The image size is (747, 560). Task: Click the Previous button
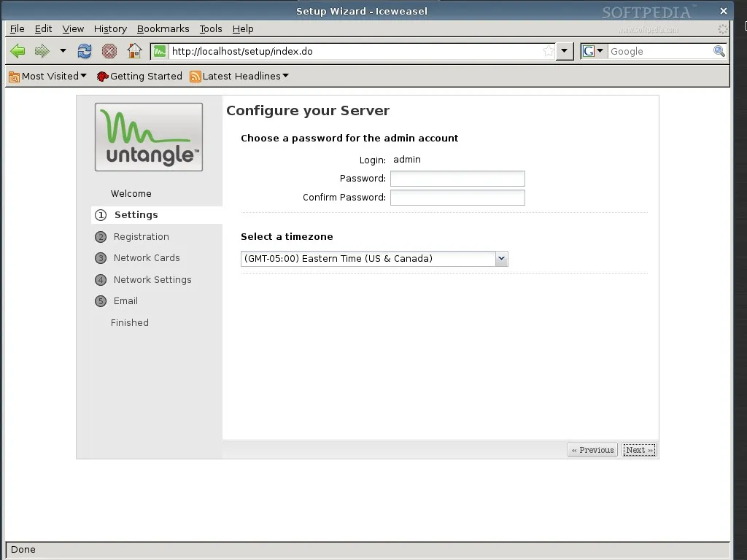pyautogui.click(x=592, y=449)
